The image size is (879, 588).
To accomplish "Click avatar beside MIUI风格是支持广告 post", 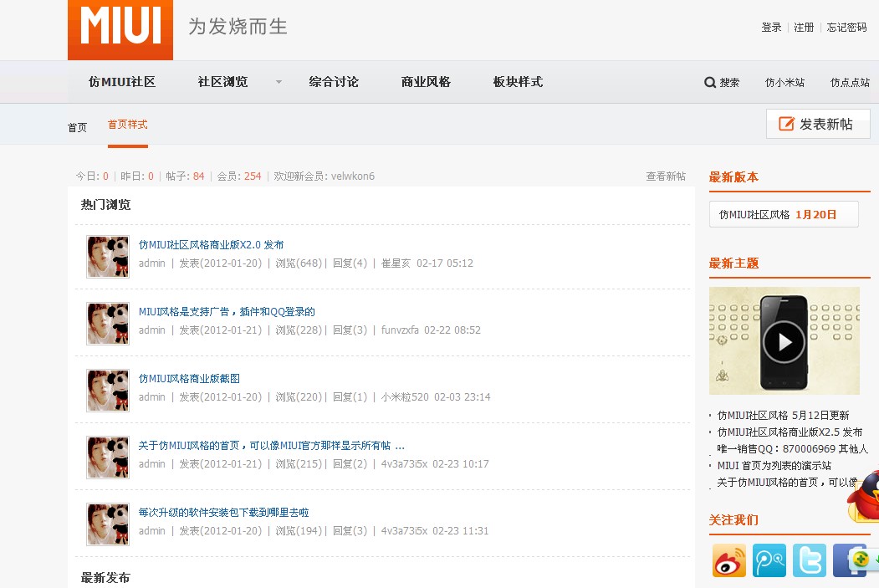I will click(x=108, y=324).
